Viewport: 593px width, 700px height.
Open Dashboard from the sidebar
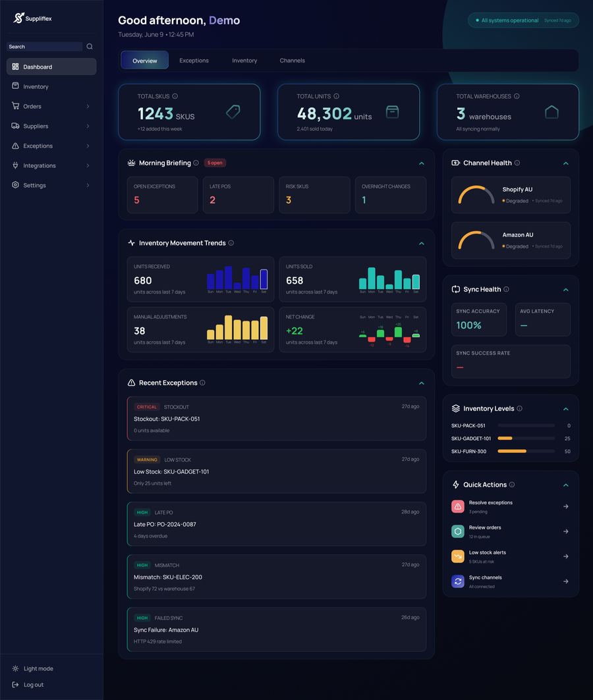click(x=51, y=67)
